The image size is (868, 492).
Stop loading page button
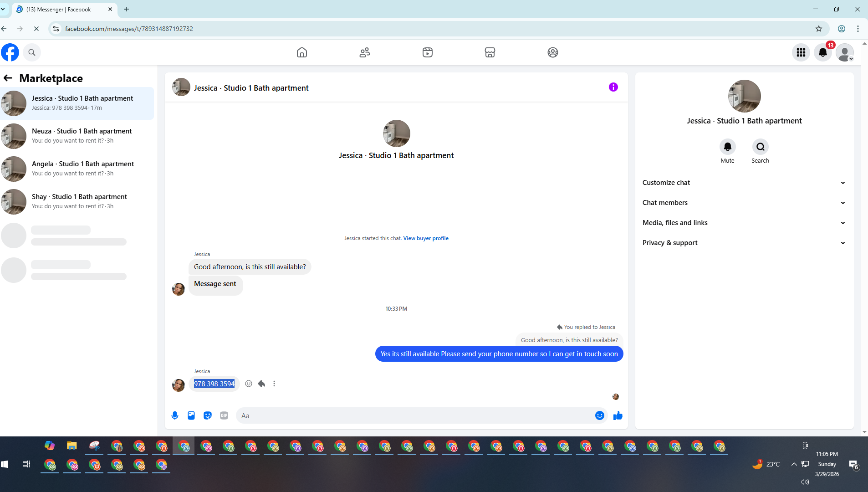pos(36,29)
